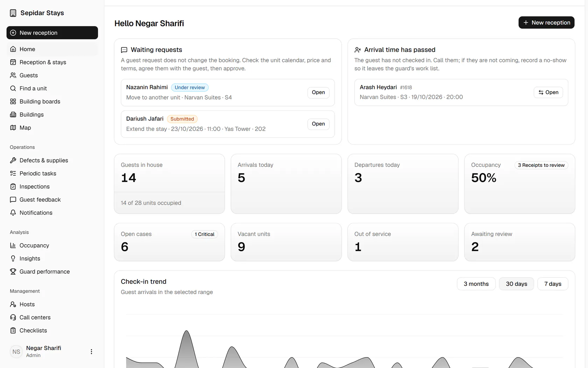Click the Notifications bell icon
Screen dimensions: 588x368
13,213
